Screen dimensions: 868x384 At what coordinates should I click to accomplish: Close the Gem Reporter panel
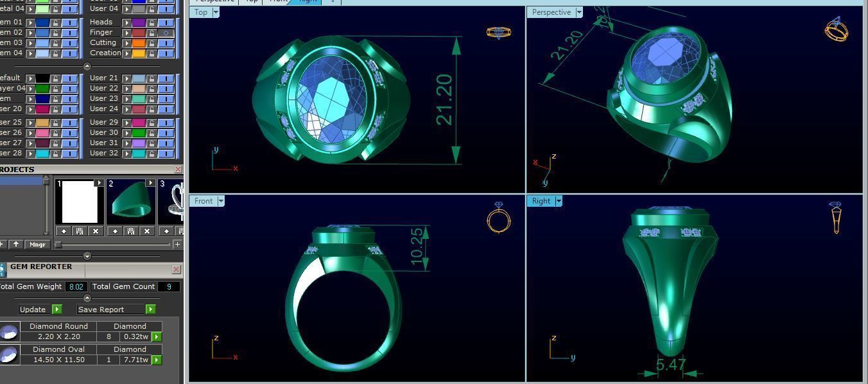[x=176, y=269]
